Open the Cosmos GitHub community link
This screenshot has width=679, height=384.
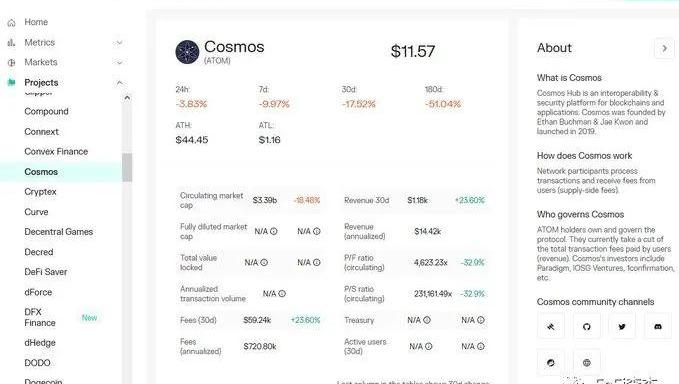(586, 326)
